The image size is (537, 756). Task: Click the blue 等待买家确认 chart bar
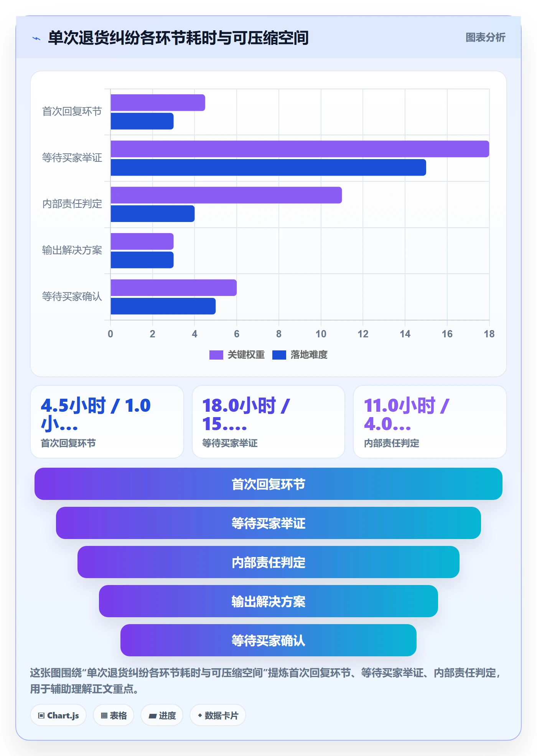[x=163, y=306]
